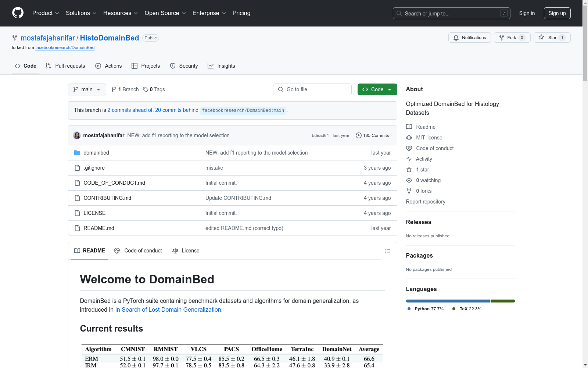This screenshot has width=588, height=368.
Task: Expand the Resources menu
Action: pyautogui.click(x=121, y=13)
